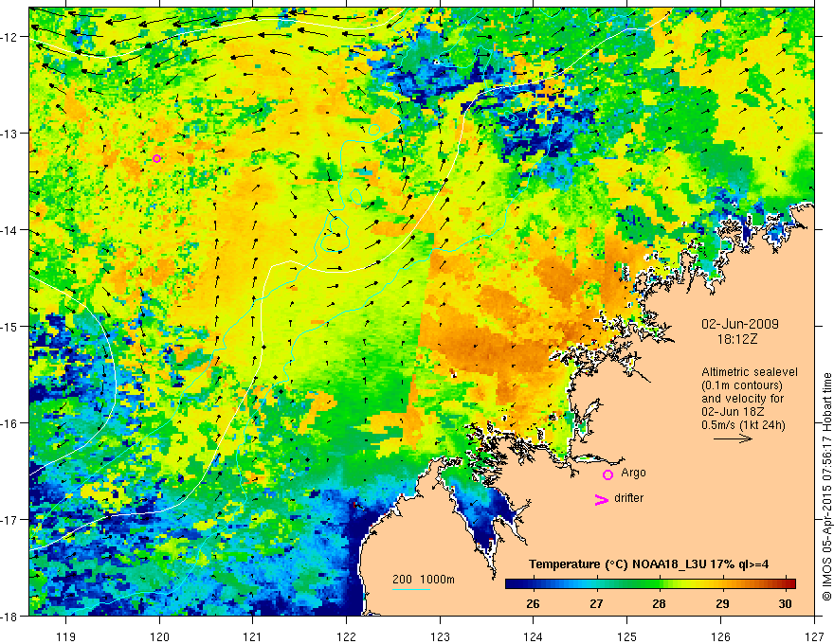Click the IMOS copyright timestamp text
Image resolution: width=834 pixels, height=644 pixels.
826,487
